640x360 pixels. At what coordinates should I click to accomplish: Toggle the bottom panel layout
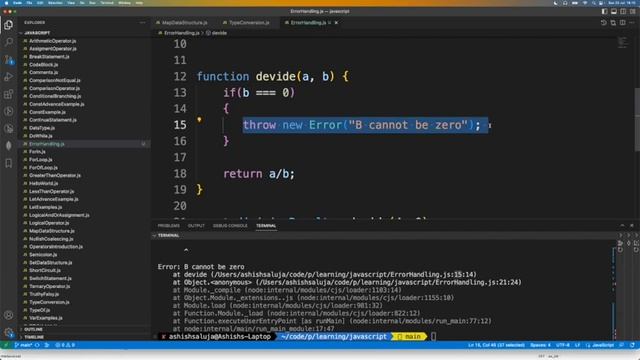point(613,11)
